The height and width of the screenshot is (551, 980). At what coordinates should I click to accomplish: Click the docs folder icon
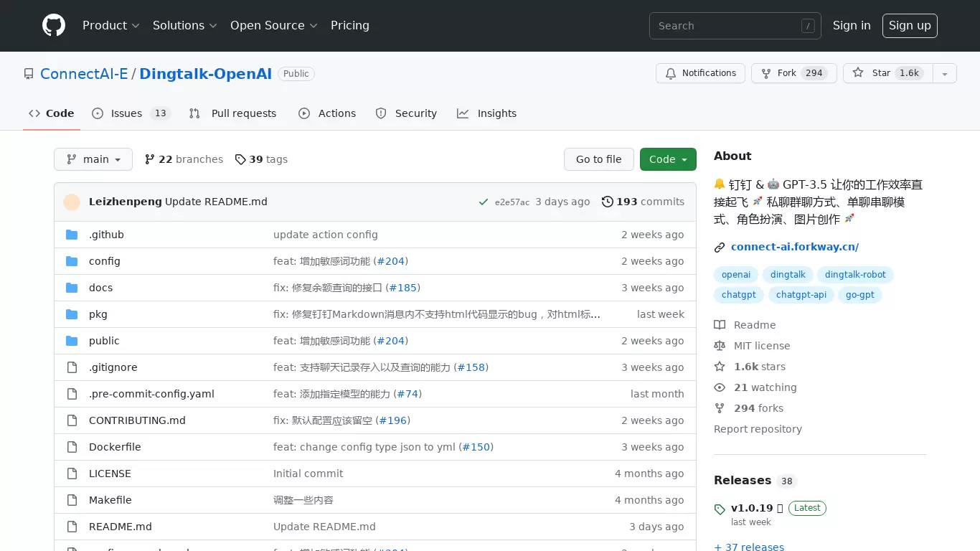[72, 288]
